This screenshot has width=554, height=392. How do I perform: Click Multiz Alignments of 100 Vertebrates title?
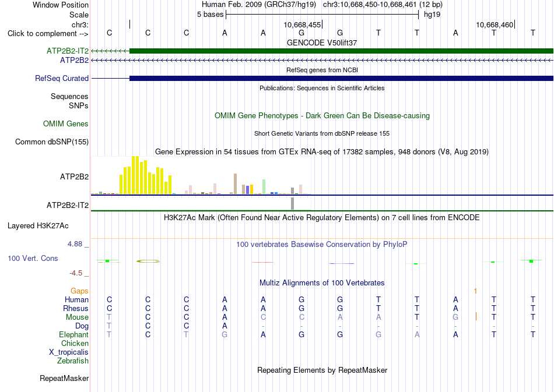[x=322, y=282]
